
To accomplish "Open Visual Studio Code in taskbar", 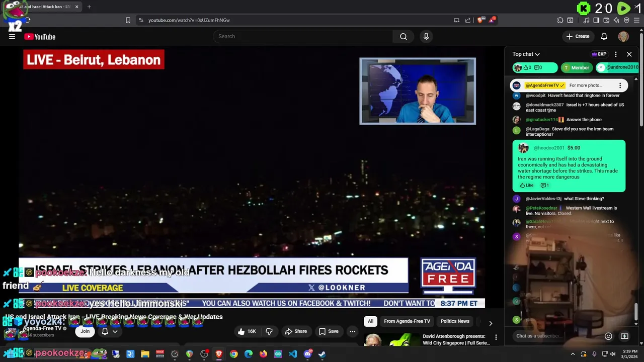I will [293, 354].
